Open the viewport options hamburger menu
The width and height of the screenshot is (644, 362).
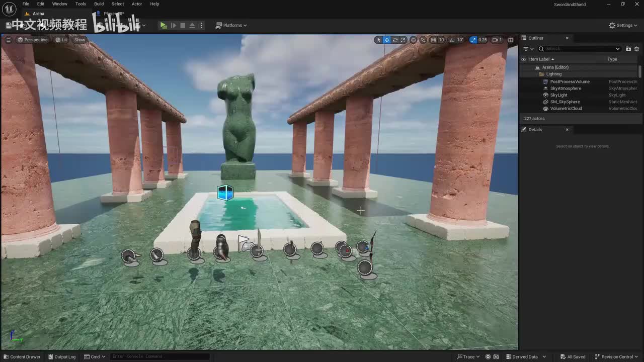[x=9, y=40]
